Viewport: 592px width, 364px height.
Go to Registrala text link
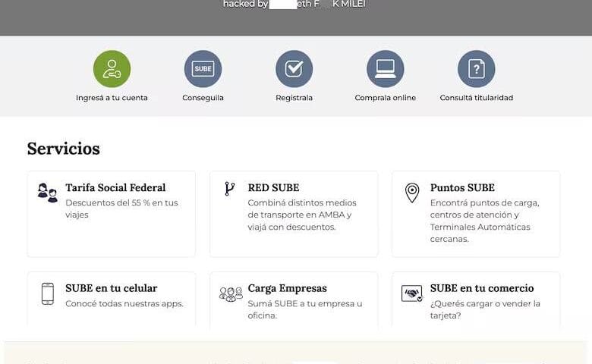(x=294, y=98)
